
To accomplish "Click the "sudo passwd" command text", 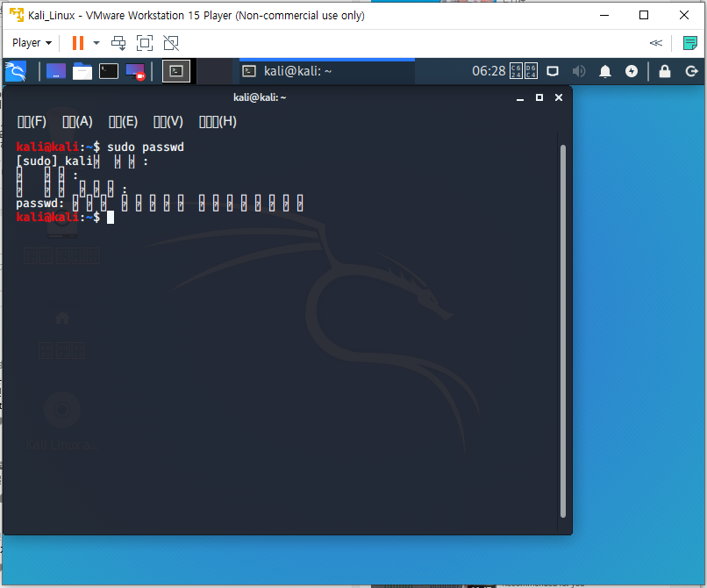I will (x=146, y=147).
